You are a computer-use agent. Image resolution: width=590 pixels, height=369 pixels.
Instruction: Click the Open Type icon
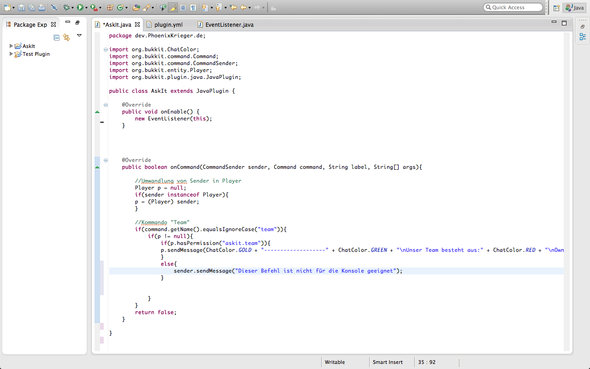pyautogui.click(x=136, y=8)
